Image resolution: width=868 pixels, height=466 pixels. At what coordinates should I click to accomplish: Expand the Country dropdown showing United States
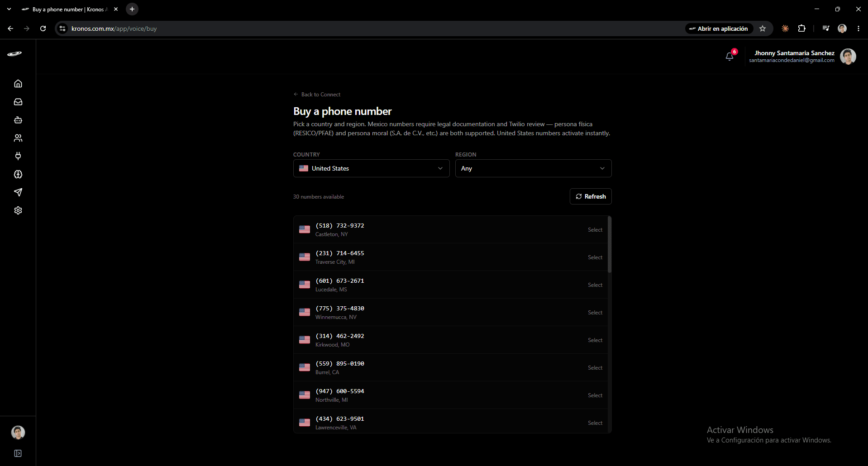coord(371,168)
